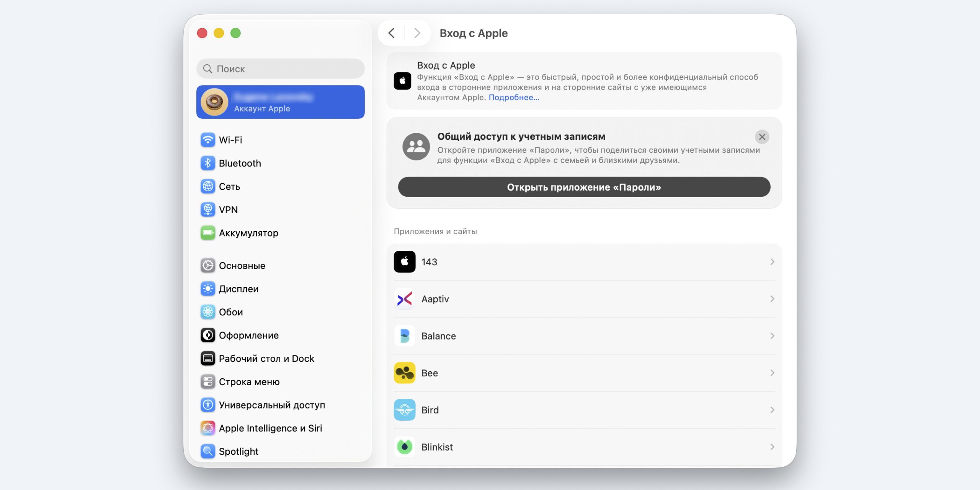Open the Аккаунт Apple sidebar item

click(x=280, y=102)
